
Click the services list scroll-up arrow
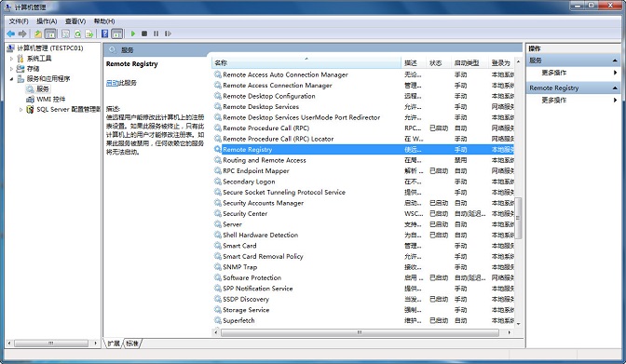518,61
